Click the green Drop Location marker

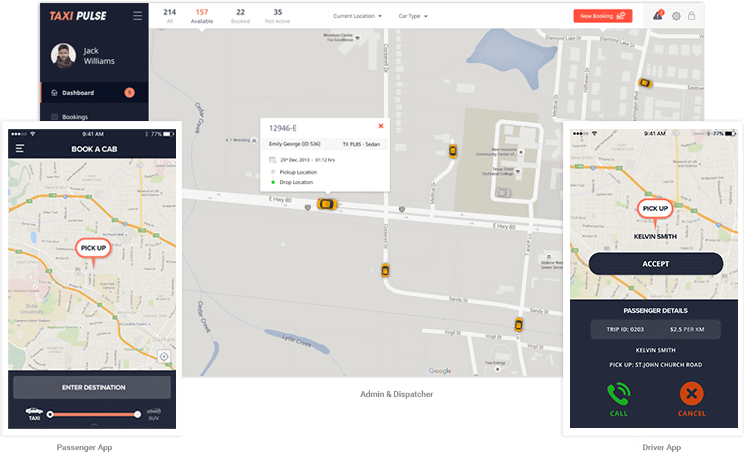point(273,182)
